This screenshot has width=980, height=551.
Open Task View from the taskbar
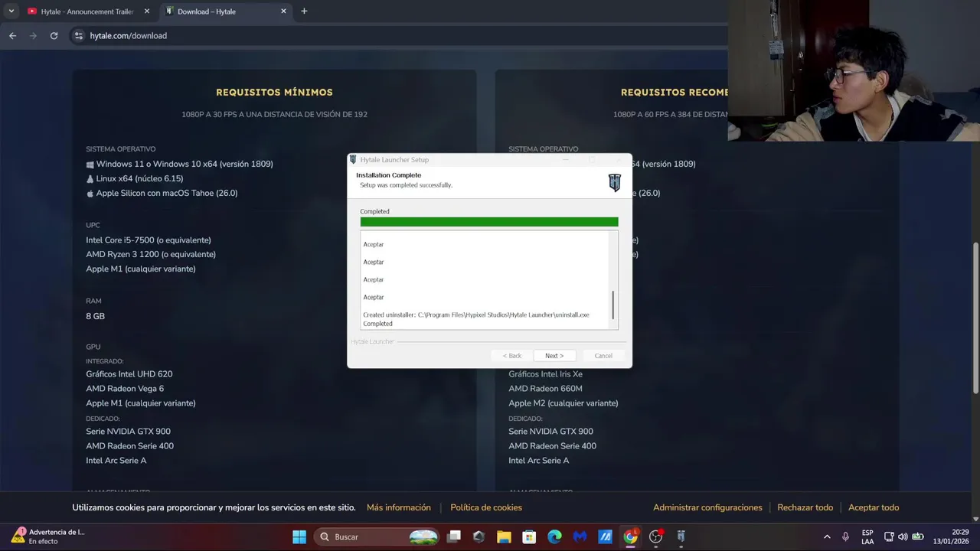coord(454,536)
